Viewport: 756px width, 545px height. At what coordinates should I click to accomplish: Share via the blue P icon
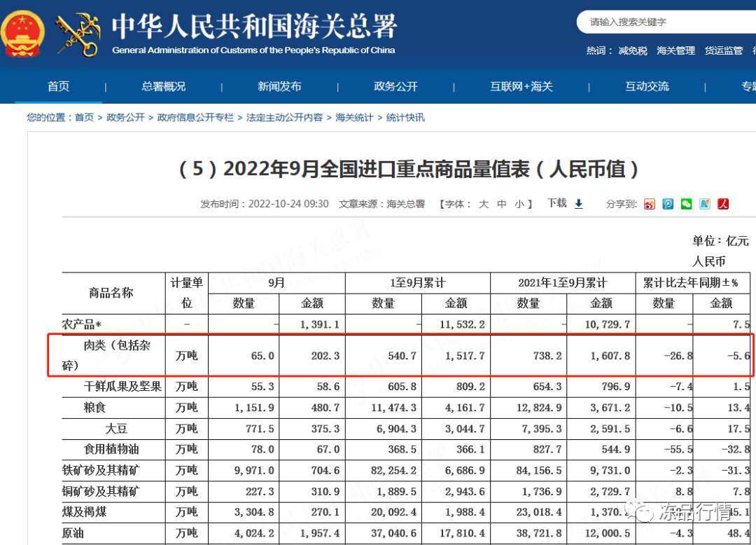tap(668, 204)
